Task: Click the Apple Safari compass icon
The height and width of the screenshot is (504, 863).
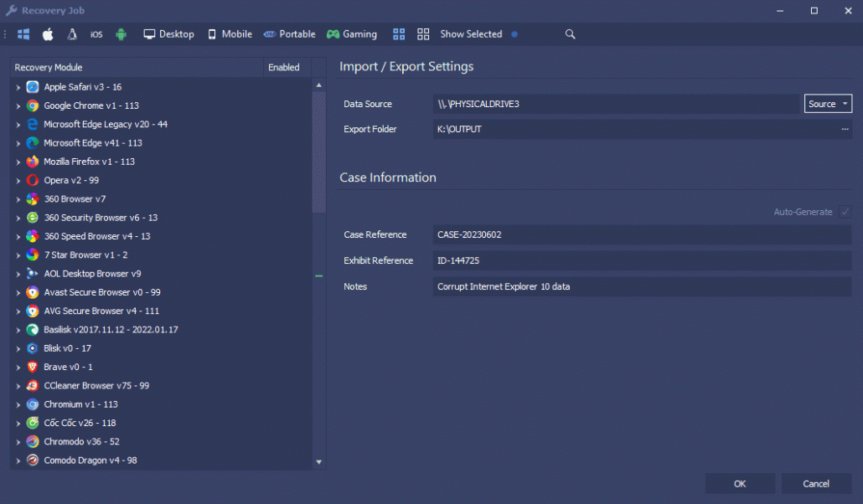Action: pos(33,87)
